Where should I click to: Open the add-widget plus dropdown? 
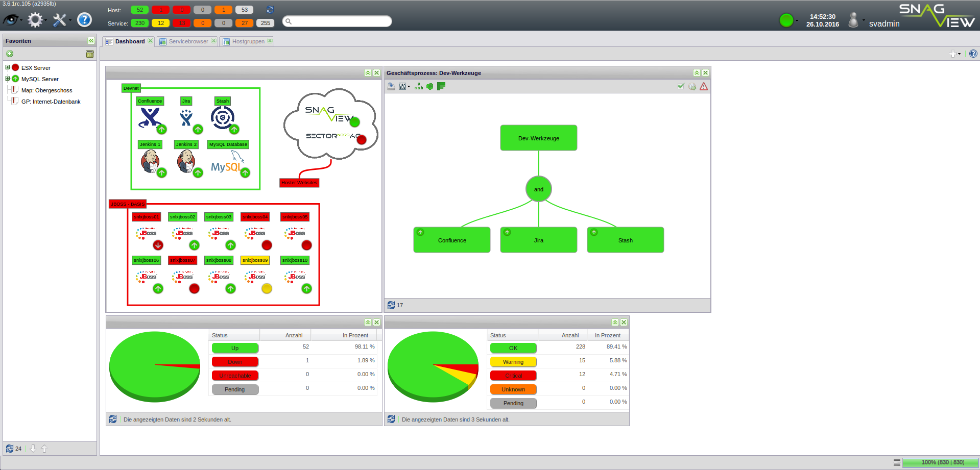(x=954, y=54)
